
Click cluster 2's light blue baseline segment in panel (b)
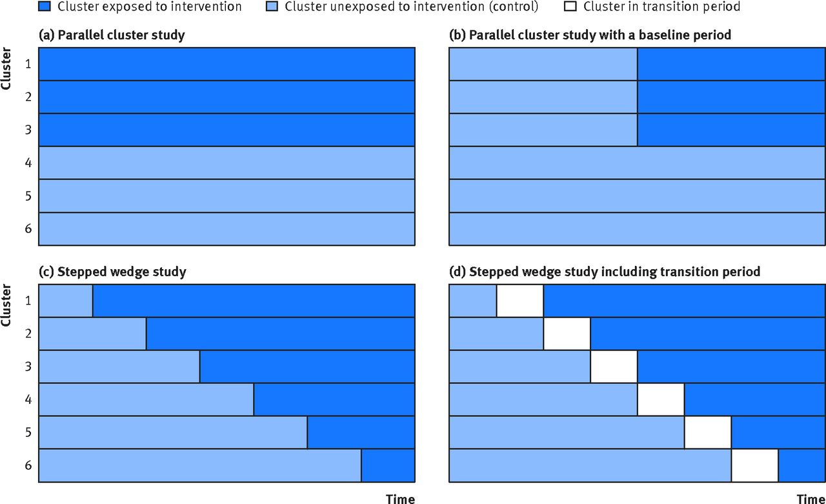(x=543, y=97)
